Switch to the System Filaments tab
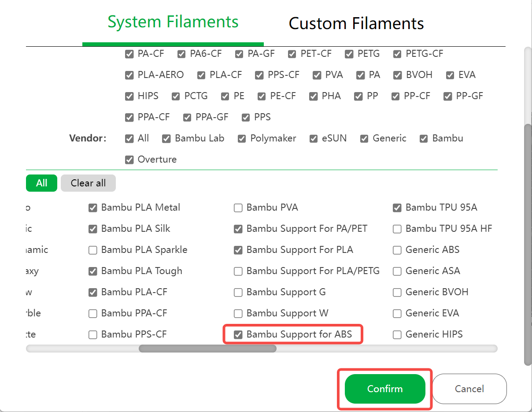The image size is (532, 412). (173, 22)
